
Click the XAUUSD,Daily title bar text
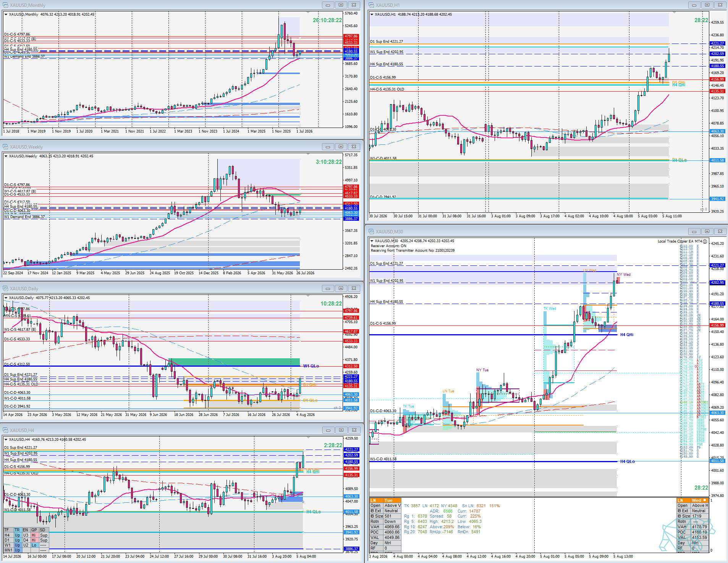[x=24, y=289]
